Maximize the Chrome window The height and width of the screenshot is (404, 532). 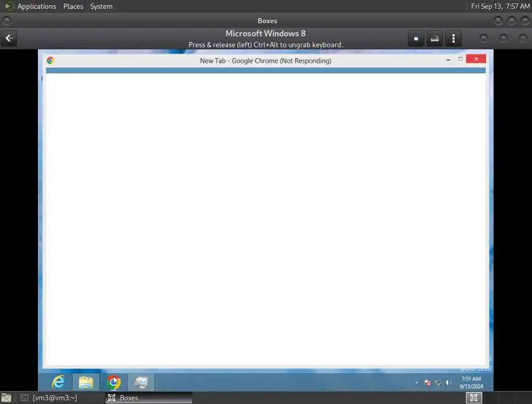point(460,59)
